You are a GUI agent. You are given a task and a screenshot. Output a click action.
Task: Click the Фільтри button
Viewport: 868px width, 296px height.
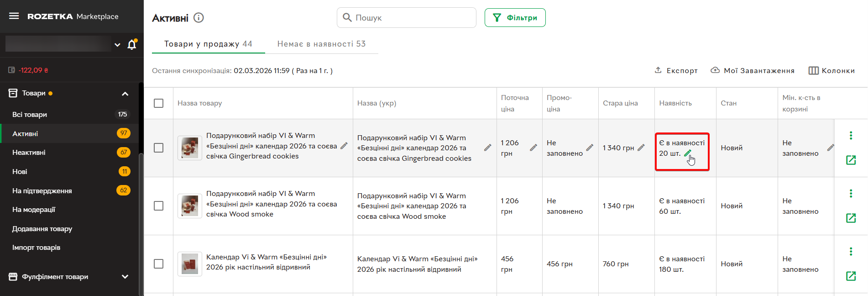(x=515, y=18)
